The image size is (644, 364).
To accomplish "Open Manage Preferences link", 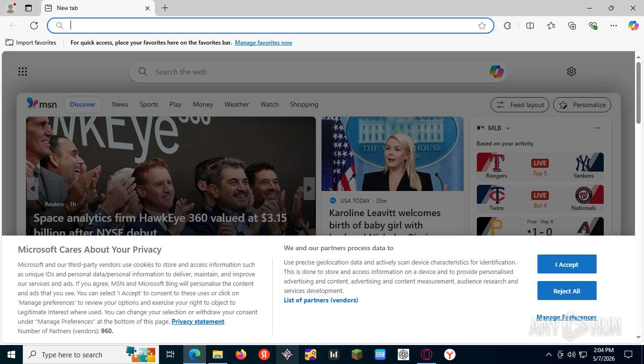I will pos(566,317).
